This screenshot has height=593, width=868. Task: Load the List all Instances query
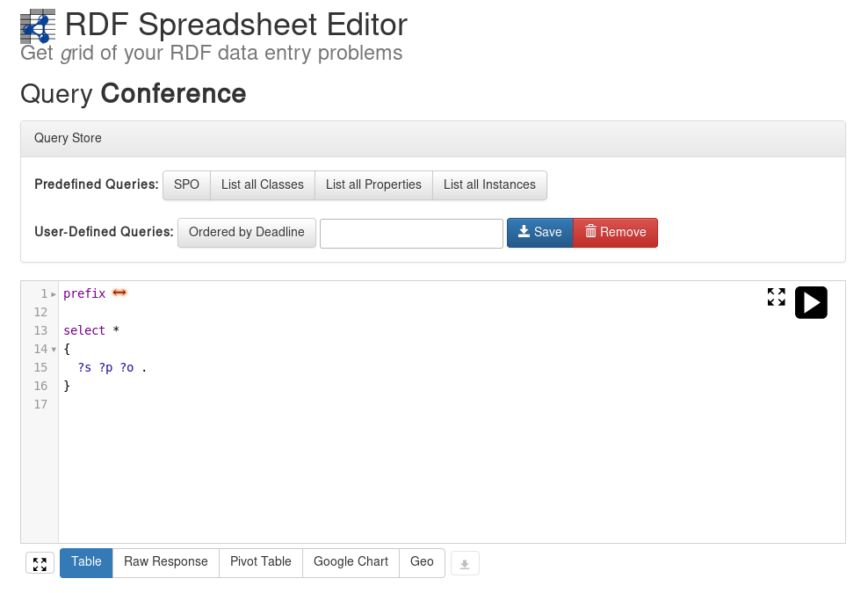tap(490, 185)
